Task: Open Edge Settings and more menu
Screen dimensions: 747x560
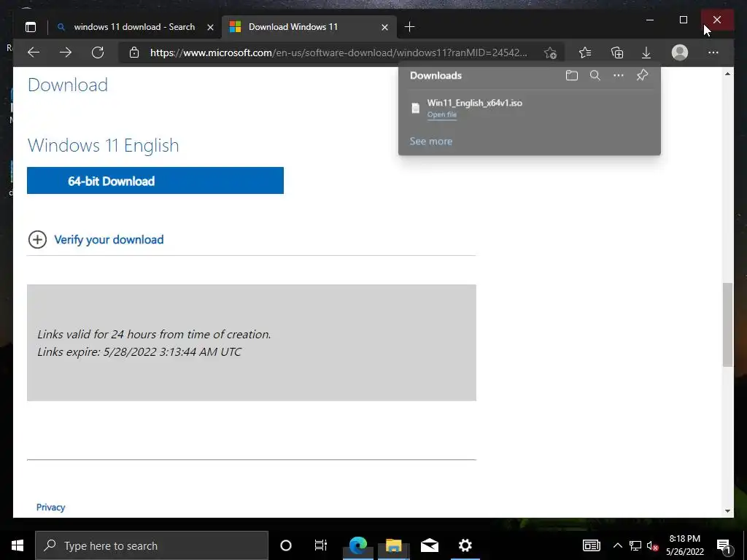Action: click(x=713, y=52)
